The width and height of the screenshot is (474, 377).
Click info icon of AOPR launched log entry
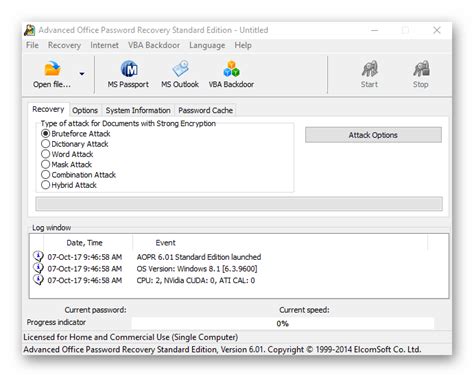38,256
